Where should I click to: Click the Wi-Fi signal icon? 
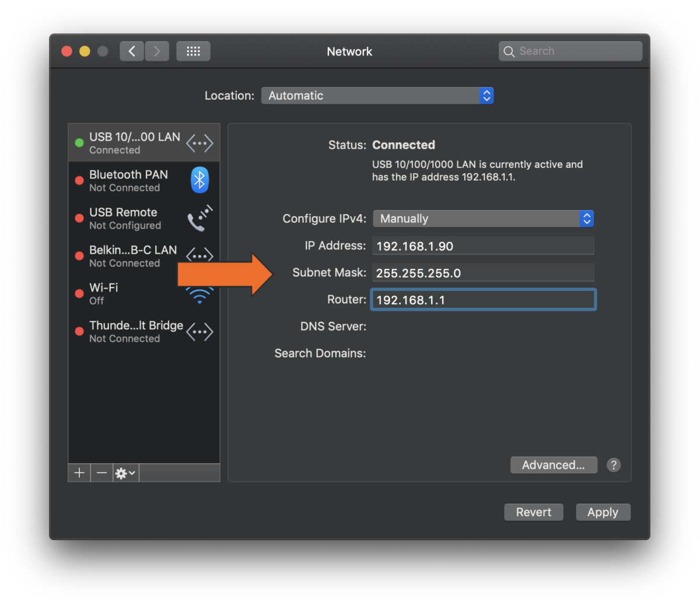tap(199, 296)
